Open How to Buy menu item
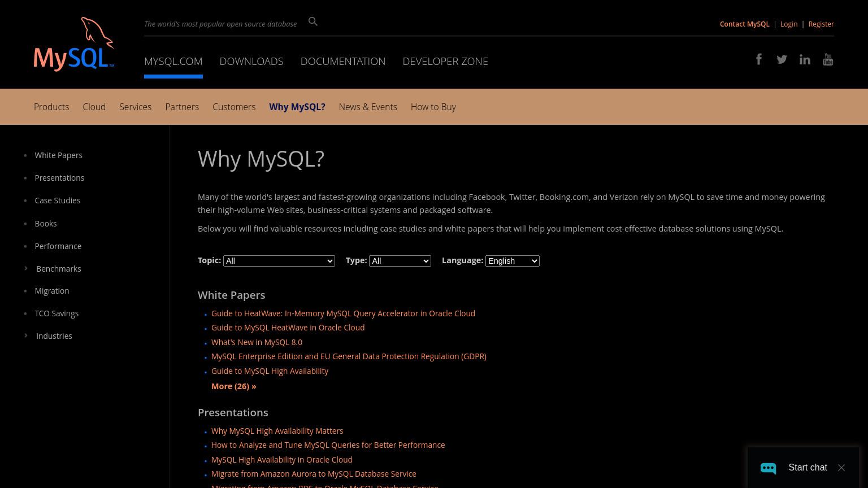868x488 pixels. [433, 107]
